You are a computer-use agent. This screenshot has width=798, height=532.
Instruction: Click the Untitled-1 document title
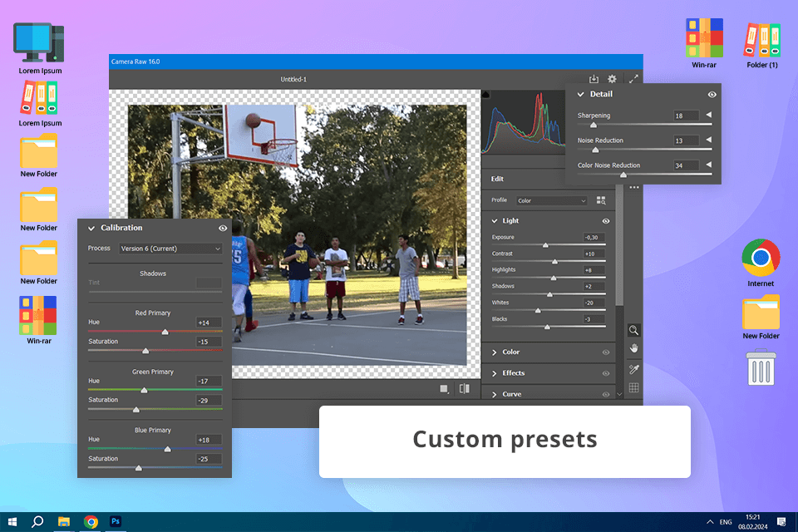(x=293, y=80)
